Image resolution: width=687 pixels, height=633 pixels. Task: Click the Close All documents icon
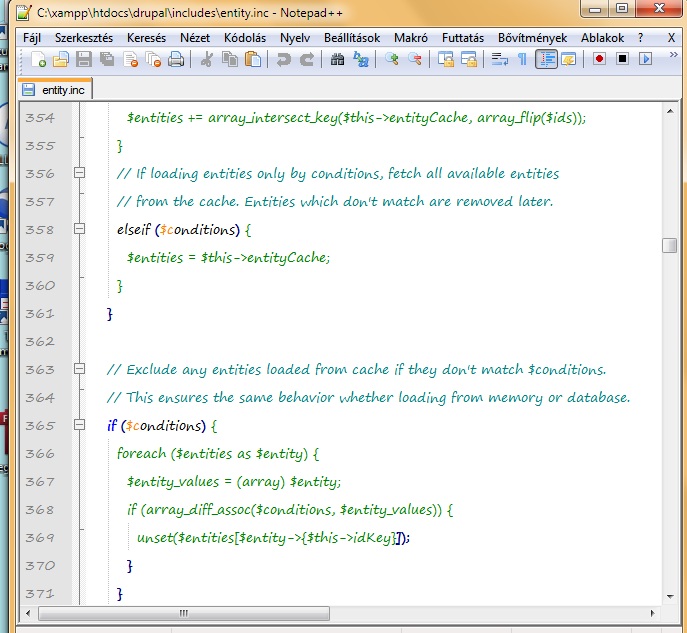coord(153,59)
